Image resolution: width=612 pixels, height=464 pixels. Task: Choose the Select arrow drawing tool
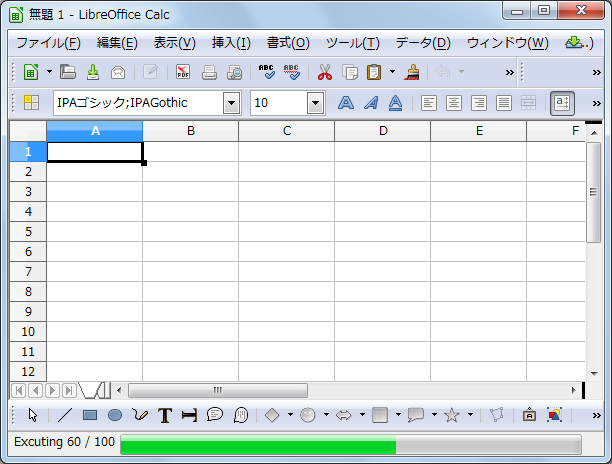[x=33, y=415]
